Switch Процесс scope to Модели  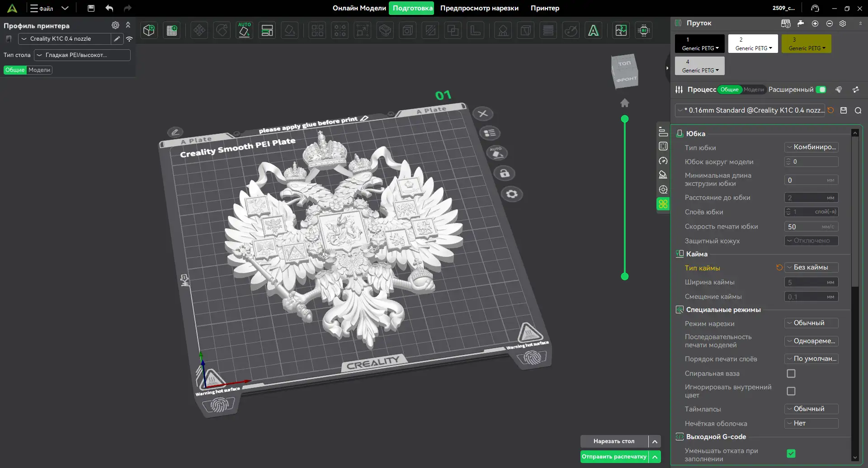point(754,90)
